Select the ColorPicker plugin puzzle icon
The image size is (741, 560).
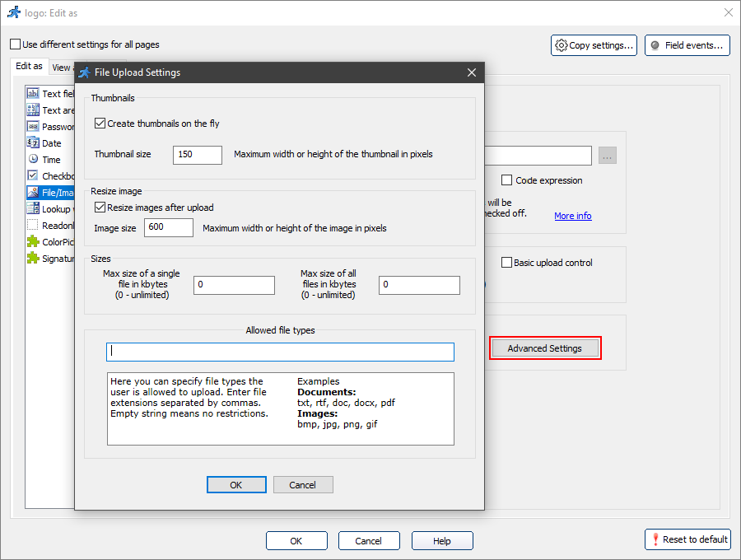(x=33, y=242)
